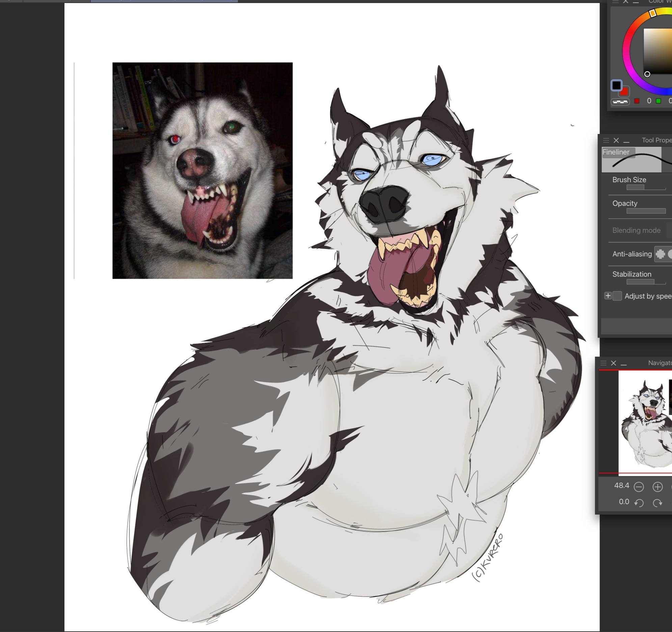Adjust the Opacity slider bar

pos(646,211)
